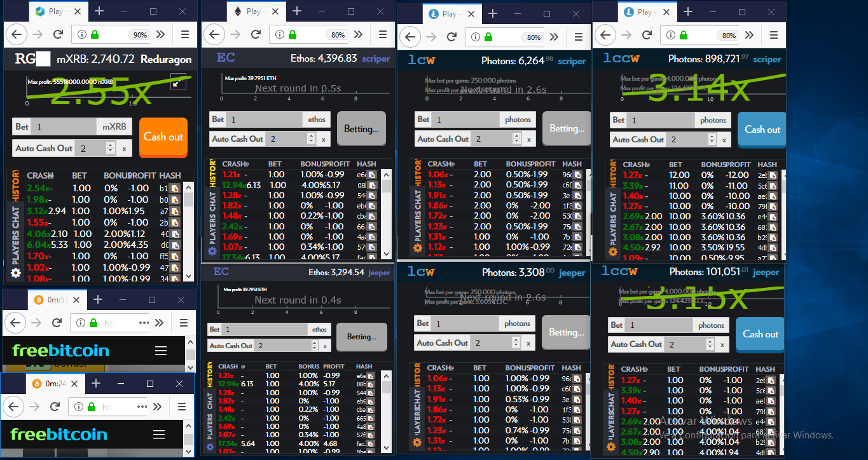Viewport: 868px width, 460px height.
Task: Click the scriper username link in the EC panel
Action: pos(376,58)
